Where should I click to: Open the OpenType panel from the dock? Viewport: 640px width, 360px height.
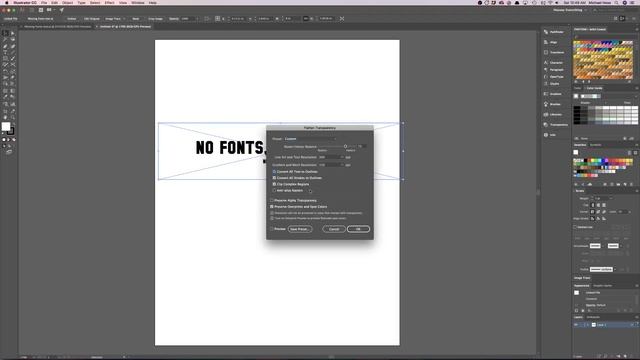click(553, 76)
